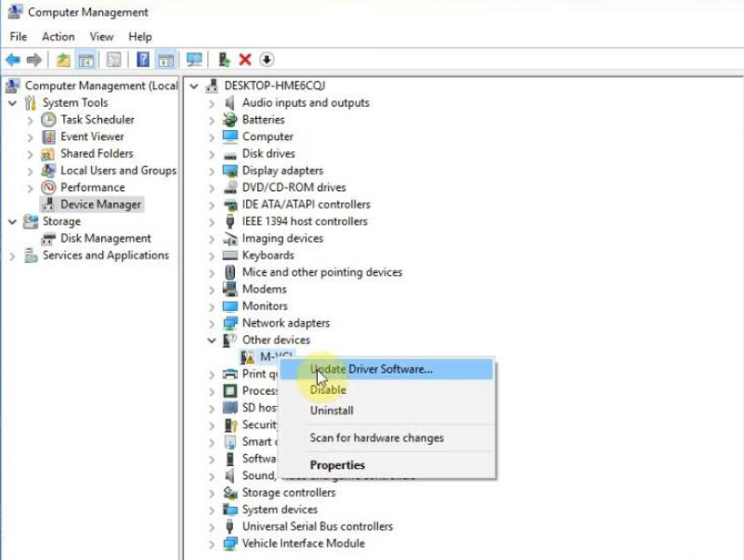744x560 pixels.
Task: Expand the Universal Serial Bus controllers node
Action: (212, 527)
